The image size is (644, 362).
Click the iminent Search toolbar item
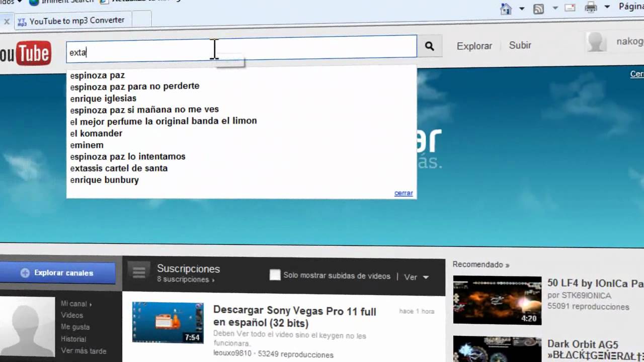tap(61, 2)
